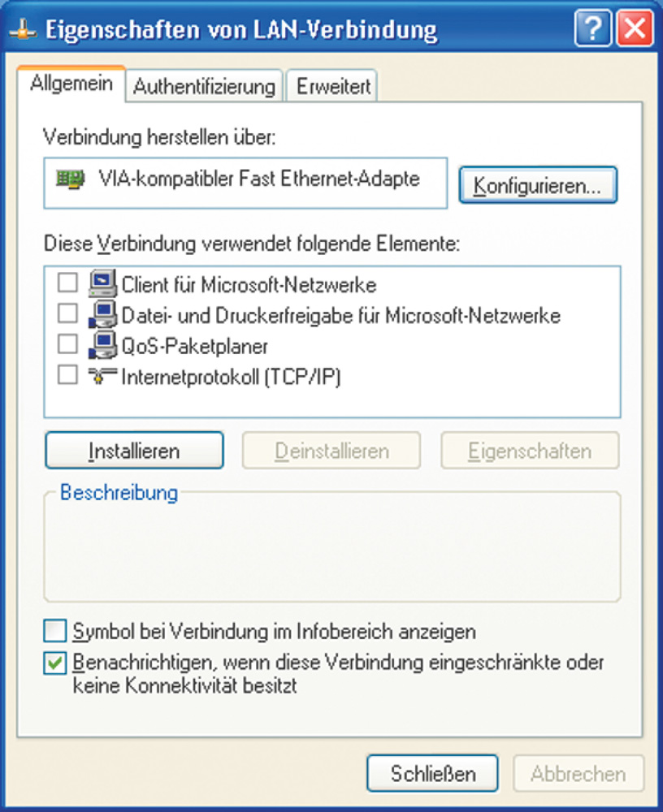Check the QoS-Paketplaner checkbox
Screen dimensions: 663x812
pos(68,343)
